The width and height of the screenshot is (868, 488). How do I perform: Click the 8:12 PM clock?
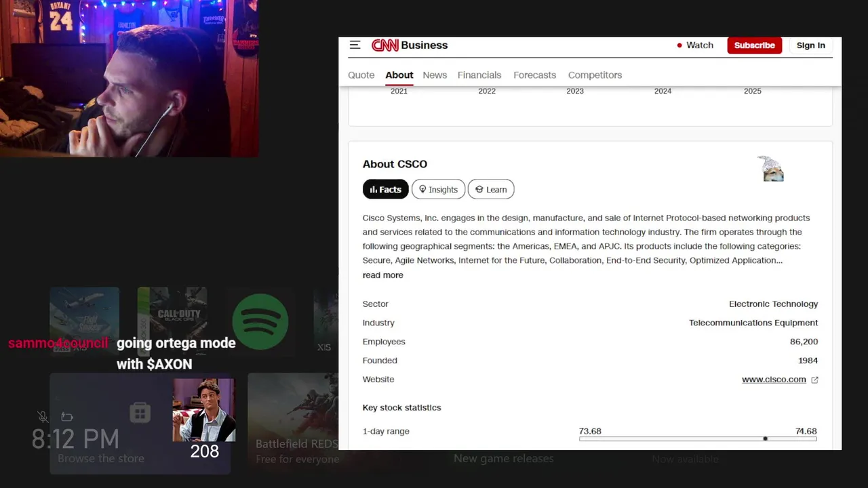tap(75, 439)
